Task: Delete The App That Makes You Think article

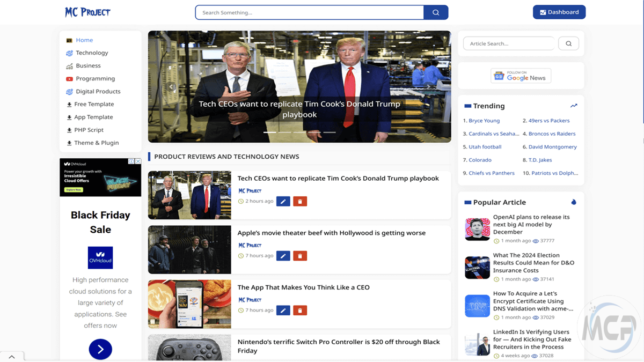Action: click(x=300, y=310)
